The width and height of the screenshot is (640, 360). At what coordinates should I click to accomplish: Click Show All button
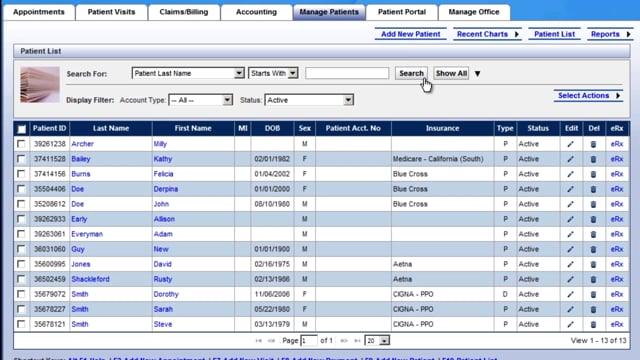click(x=451, y=73)
